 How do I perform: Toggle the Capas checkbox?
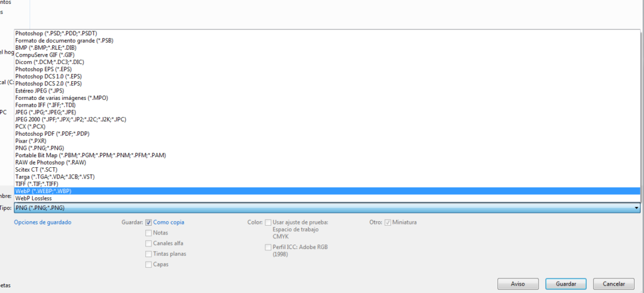coord(148,265)
